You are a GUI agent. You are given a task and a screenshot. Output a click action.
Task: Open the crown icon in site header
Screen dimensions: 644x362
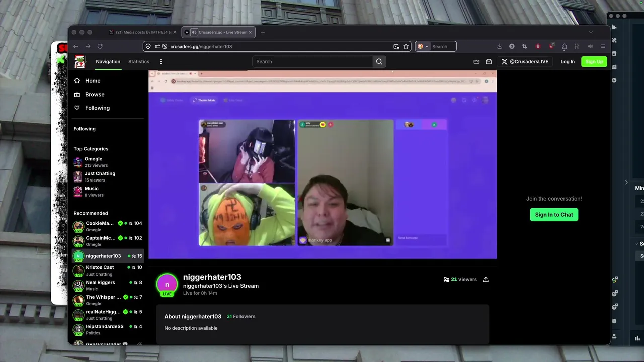(x=476, y=62)
